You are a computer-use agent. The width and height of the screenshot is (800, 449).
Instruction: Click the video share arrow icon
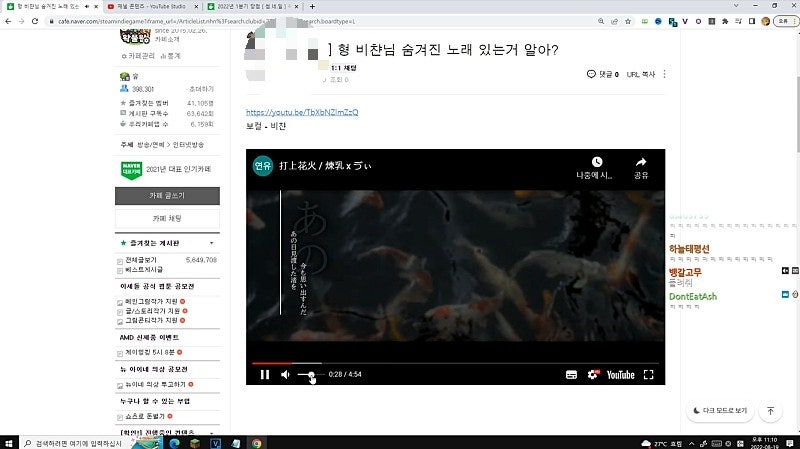[x=641, y=162]
